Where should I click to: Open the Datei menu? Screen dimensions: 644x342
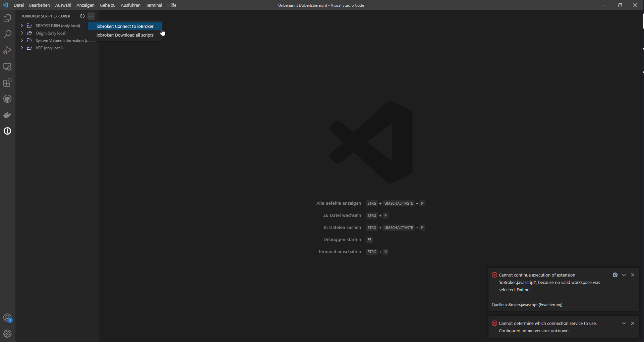pos(19,5)
